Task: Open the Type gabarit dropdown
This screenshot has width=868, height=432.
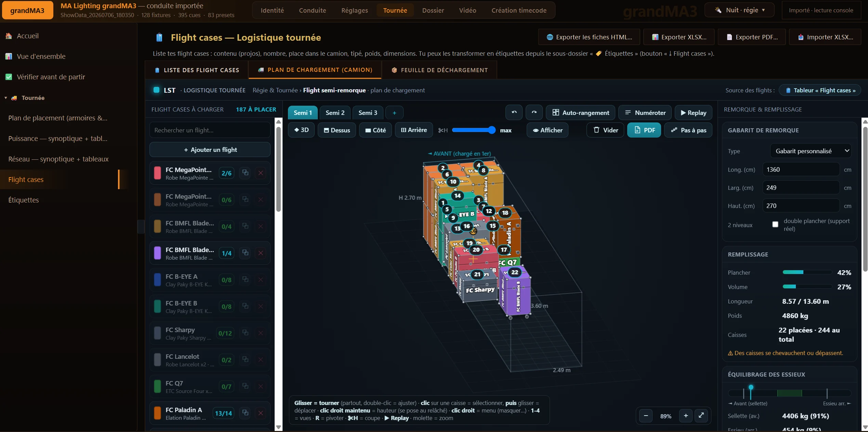Action: click(x=811, y=151)
